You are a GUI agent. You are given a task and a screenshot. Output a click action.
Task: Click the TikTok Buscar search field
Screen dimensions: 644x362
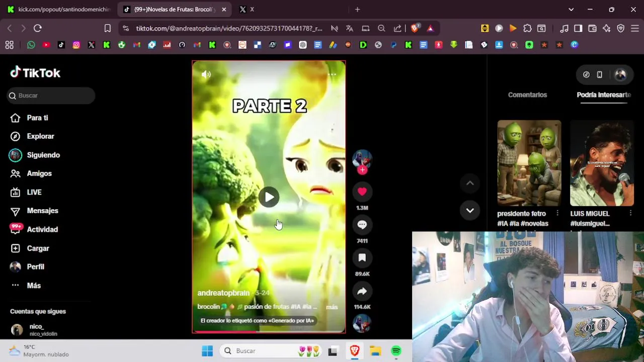pyautogui.click(x=51, y=96)
